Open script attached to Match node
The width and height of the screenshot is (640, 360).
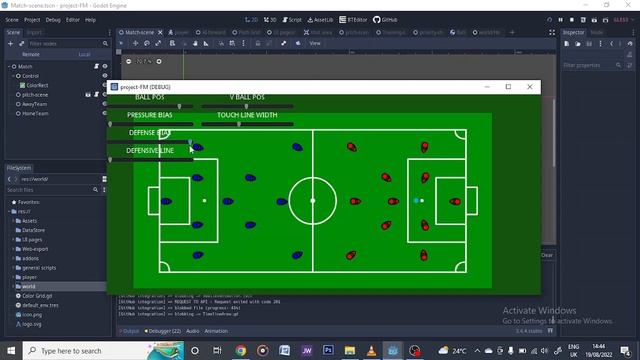pyautogui.click(x=97, y=66)
